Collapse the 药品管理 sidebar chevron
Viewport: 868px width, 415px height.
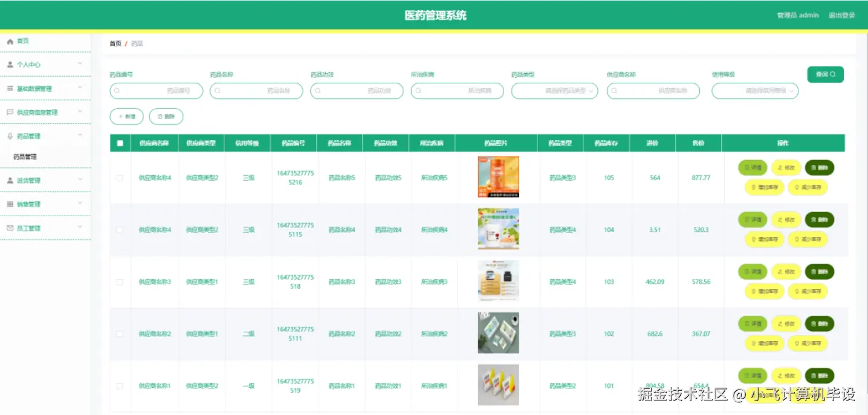pyautogui.click(x=80, y=135)
